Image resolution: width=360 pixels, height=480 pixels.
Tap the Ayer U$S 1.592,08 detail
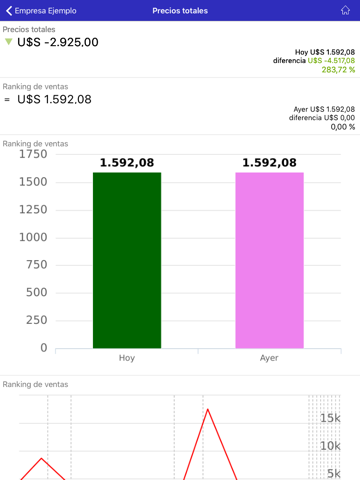324,109
